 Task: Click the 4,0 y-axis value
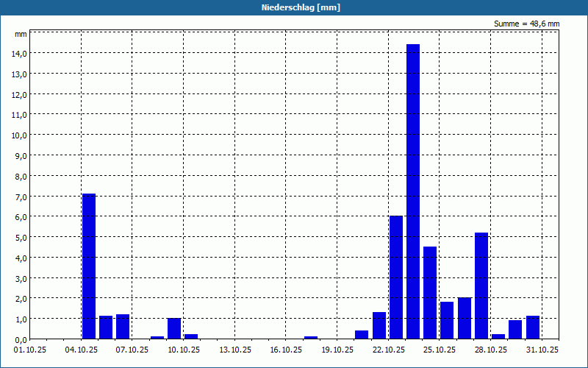pyautogui.click(x=21, y=258)
